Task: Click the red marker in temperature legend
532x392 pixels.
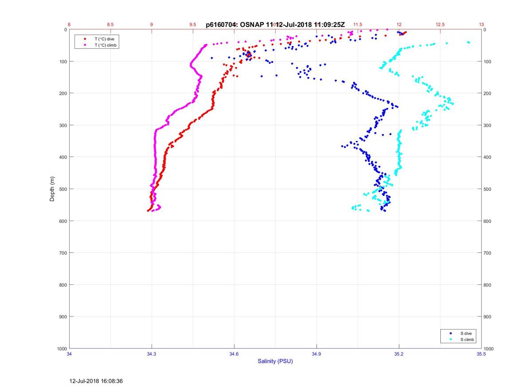Action: 85,39
